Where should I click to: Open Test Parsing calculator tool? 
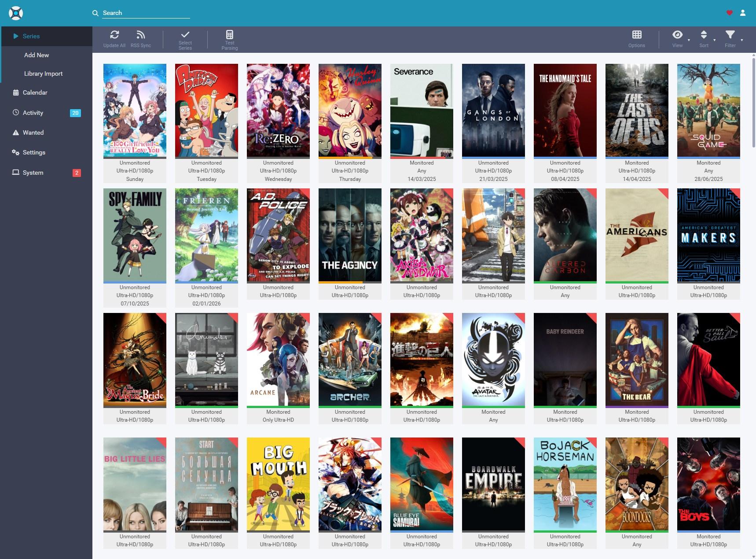(x=230, y=40)
